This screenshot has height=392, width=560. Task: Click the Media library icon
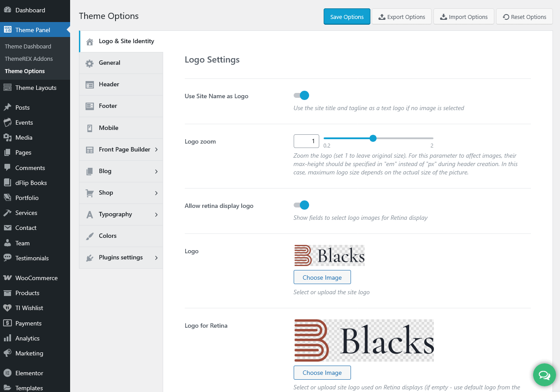[x=7, y=137]
